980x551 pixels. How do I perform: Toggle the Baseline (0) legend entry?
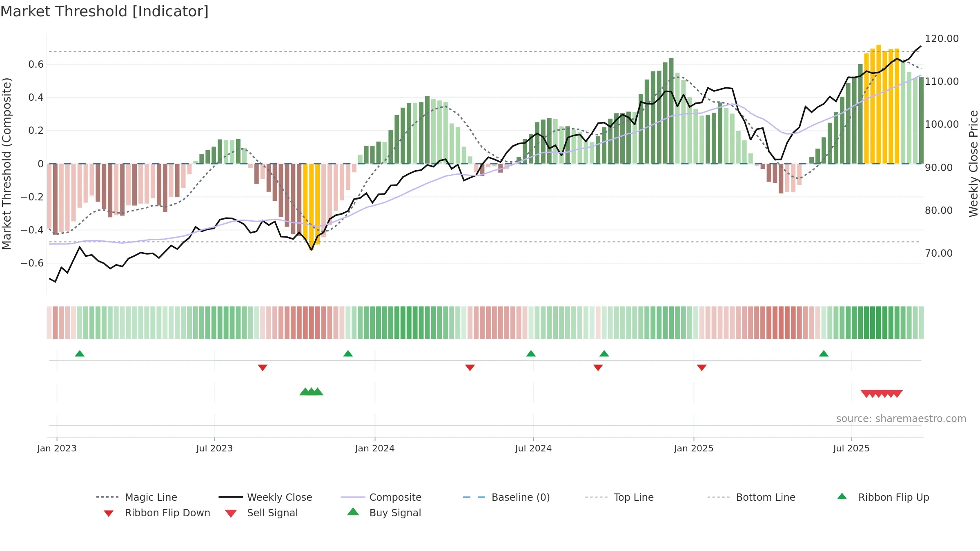(x=506, y=497)
